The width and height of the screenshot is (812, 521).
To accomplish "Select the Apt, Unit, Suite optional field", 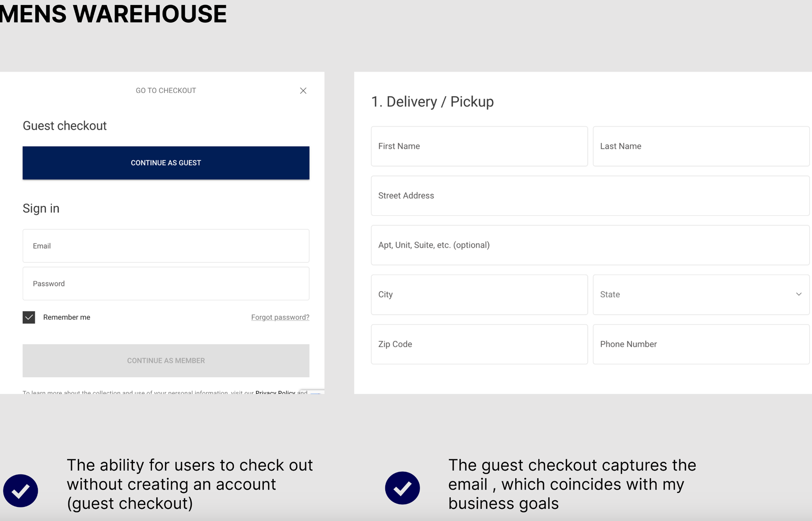I will (590, 245).
